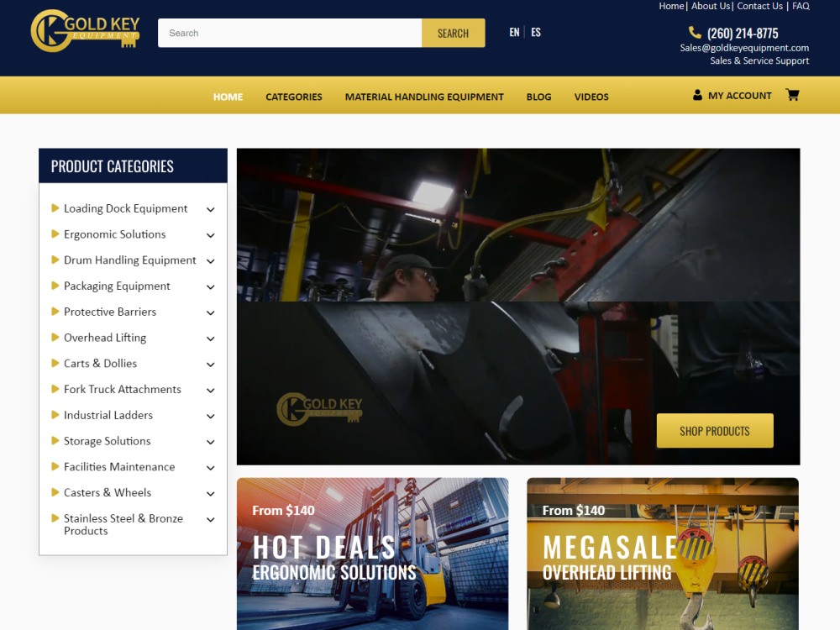
Task: Open the VIDEOS nav item
Action: point(591,97)
